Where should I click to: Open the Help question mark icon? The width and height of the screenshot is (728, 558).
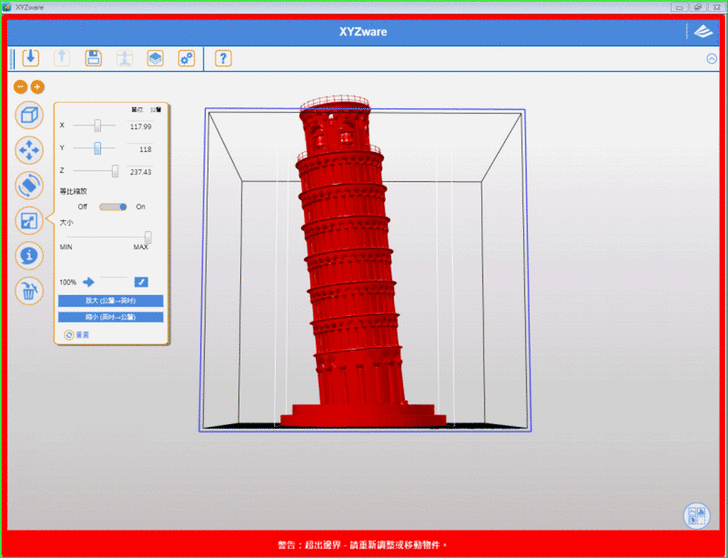[223, 58]
